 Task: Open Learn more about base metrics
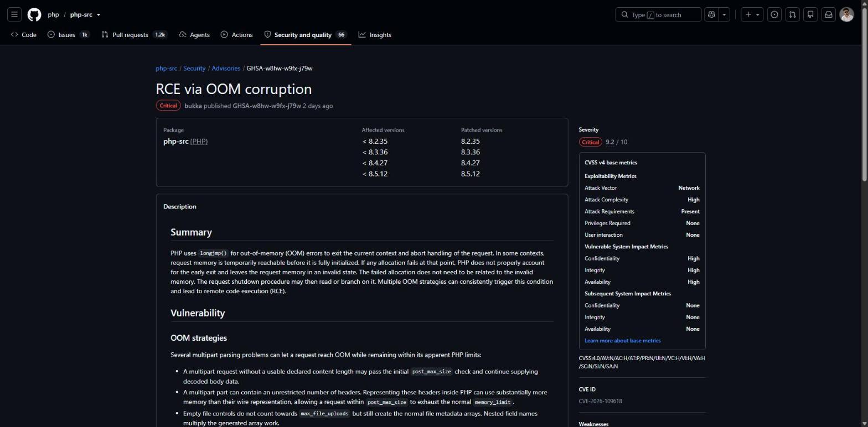[x=622, y=341]
